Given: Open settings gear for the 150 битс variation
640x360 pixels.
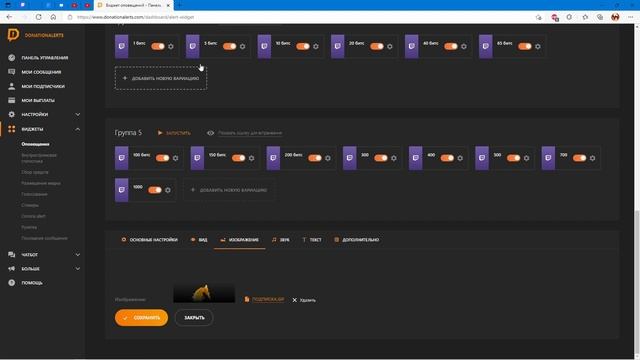Looking at the screenshot, I should 251,158.
